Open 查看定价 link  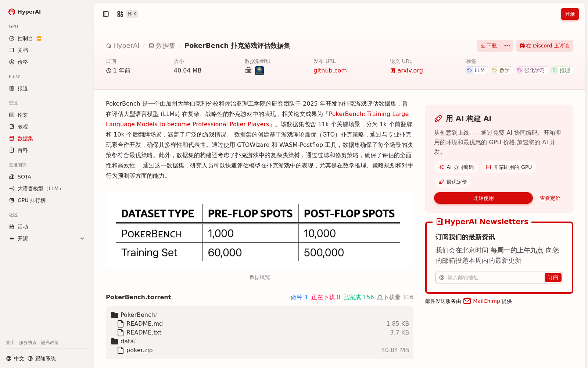point(550,198)
